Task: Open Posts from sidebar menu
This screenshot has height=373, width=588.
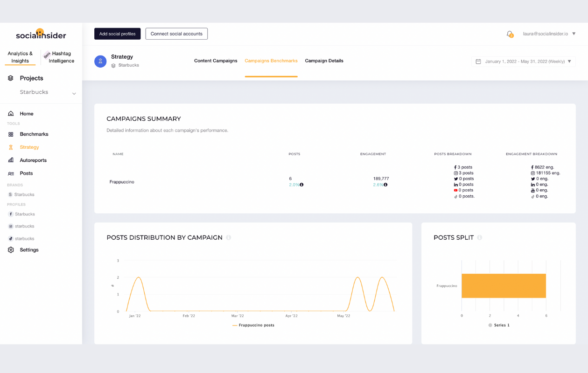Action: [x=26, y=173]
